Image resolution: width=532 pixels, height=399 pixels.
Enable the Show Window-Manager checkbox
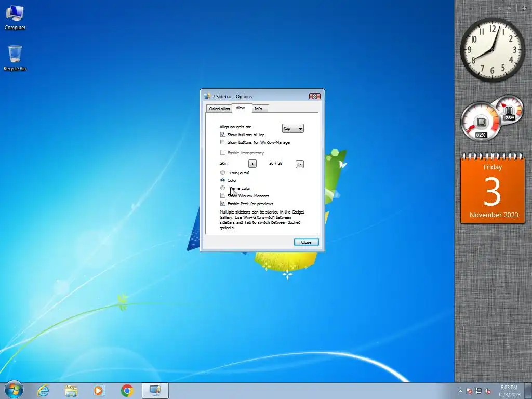coord(222,196)
